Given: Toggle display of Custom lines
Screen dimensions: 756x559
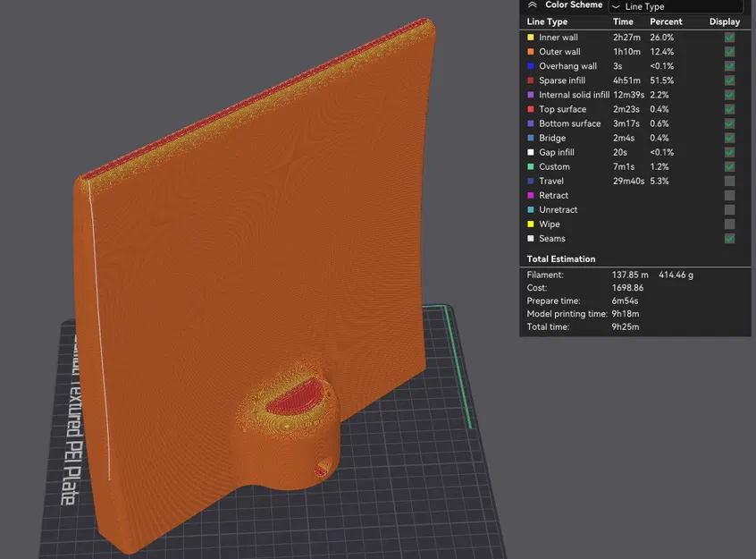Looking at the screenshot, I should (729, 166).
